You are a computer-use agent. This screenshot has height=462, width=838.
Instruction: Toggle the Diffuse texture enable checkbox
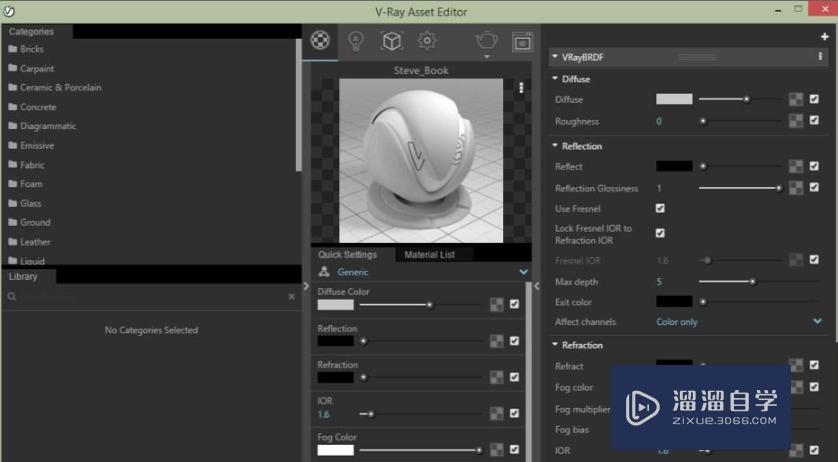pos(814,99)
